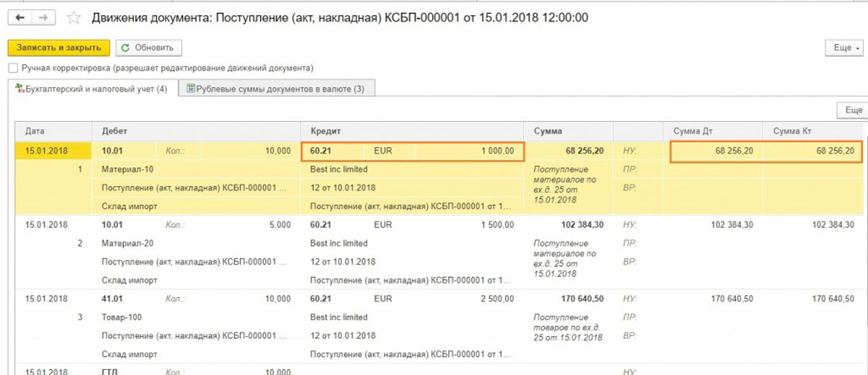The height and width of the screenshot is (375, 868).
Task: Click the back navigation arrow
Action: click(x=19, y=17)
